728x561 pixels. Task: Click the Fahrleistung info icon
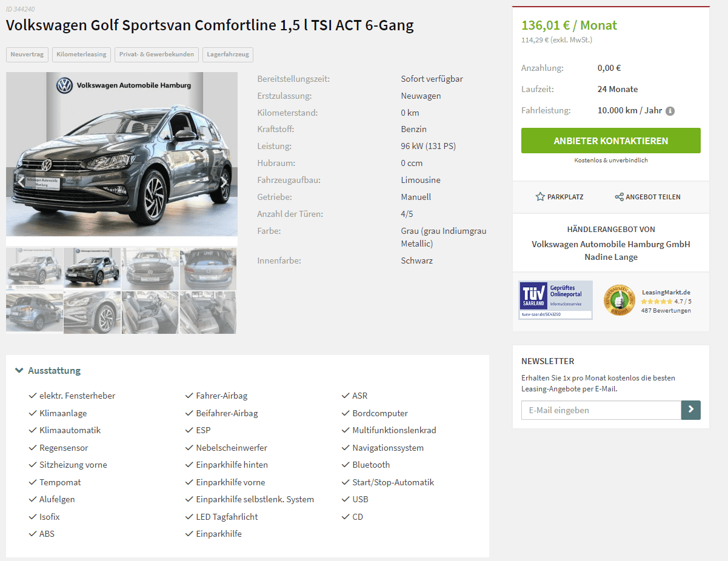(670, 111)
